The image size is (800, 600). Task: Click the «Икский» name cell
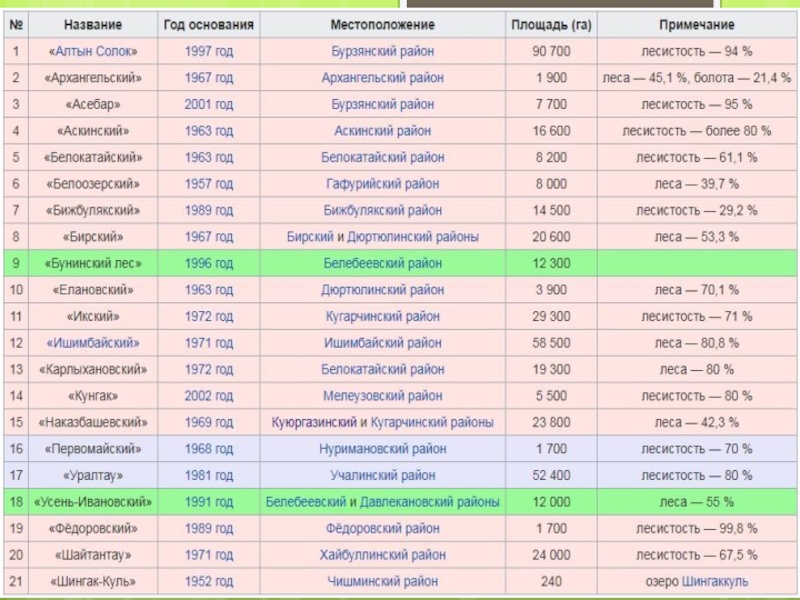93,316
